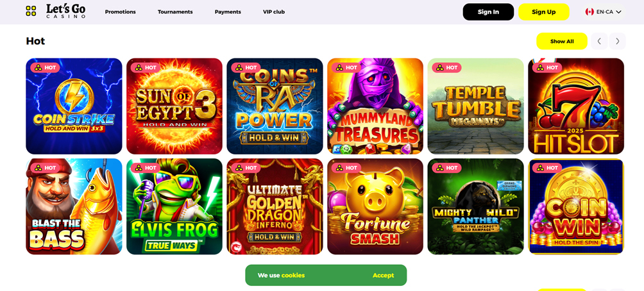This screenshot has width=644, height=291.
Task: Click the yellow Sign Up button
Action: coord(544,12)
